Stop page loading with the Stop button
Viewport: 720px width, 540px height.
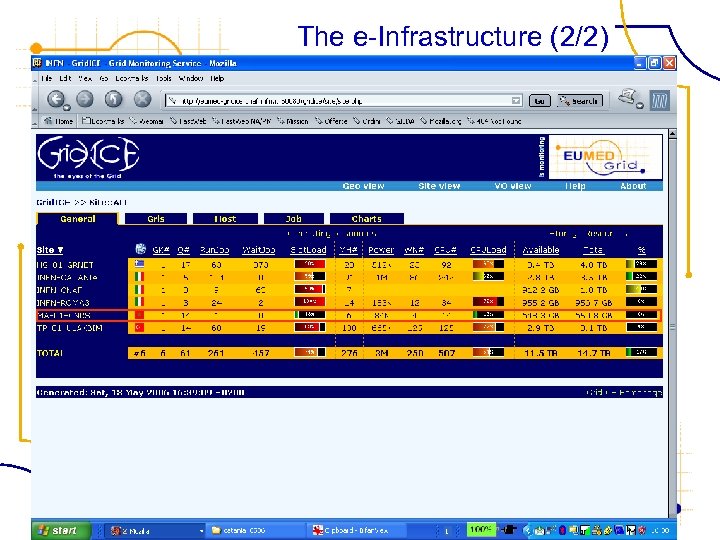(142, 99)
